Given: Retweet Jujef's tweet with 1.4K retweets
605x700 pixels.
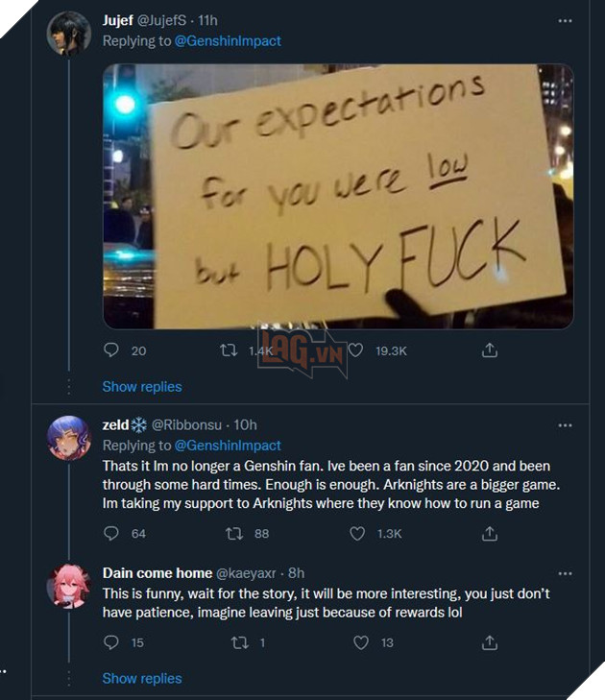Looking at the screenshot, I should point(229,351).
